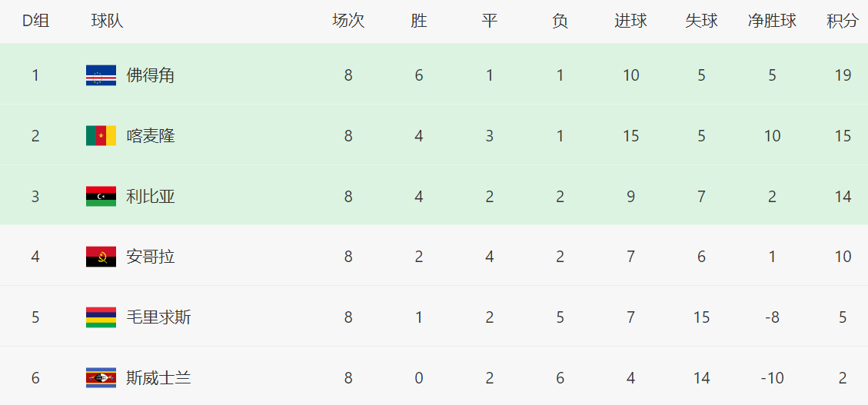Viewport: 868px width, 405px height.
Task: Click the D组 group header
Action: pos(35,21)
